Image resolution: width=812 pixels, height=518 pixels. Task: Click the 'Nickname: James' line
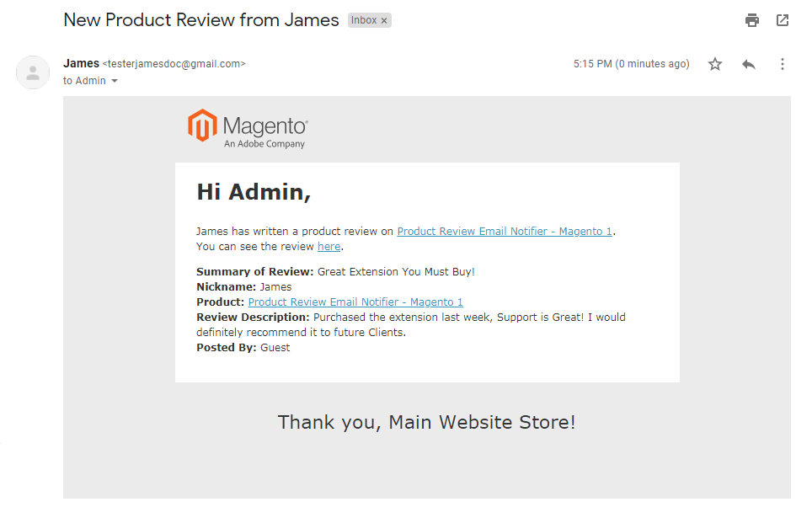(x=244, y=287)
